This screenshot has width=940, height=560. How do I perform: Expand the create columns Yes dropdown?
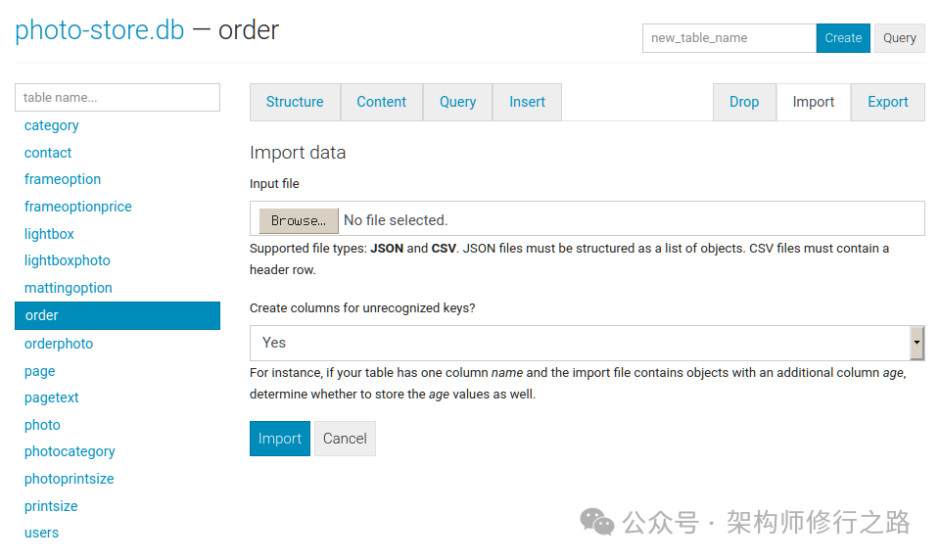click(x=586, y=343)
